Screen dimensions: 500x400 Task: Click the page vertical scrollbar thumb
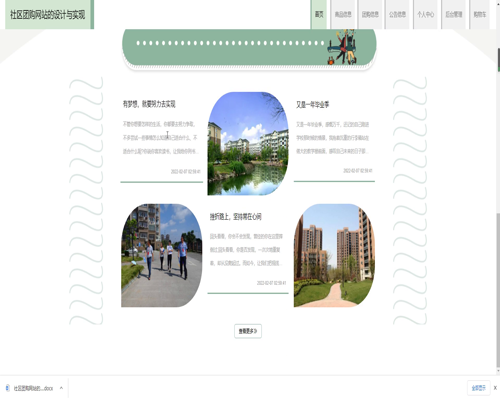click(x=498, y=290)
